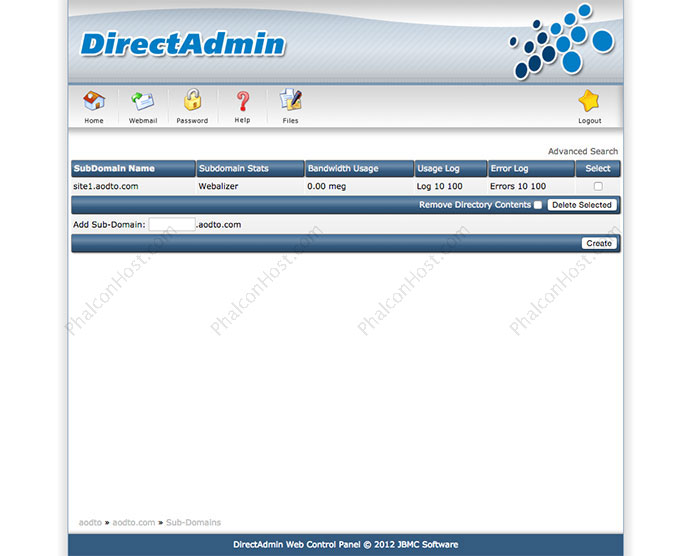Show last 100 usage log lines
This screenshot has width=700, height=556.
click(x=455, y=186)
